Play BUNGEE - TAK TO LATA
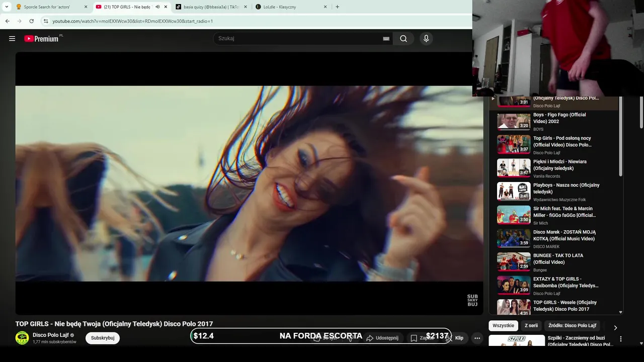The image size is (644, 362). tap(558, 259)
